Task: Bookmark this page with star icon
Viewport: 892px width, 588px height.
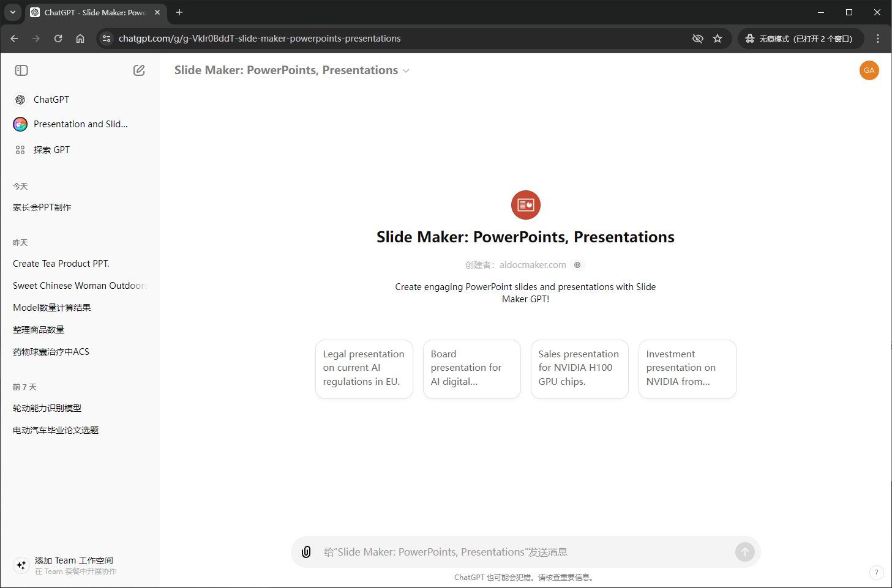Action: point(718,39)
